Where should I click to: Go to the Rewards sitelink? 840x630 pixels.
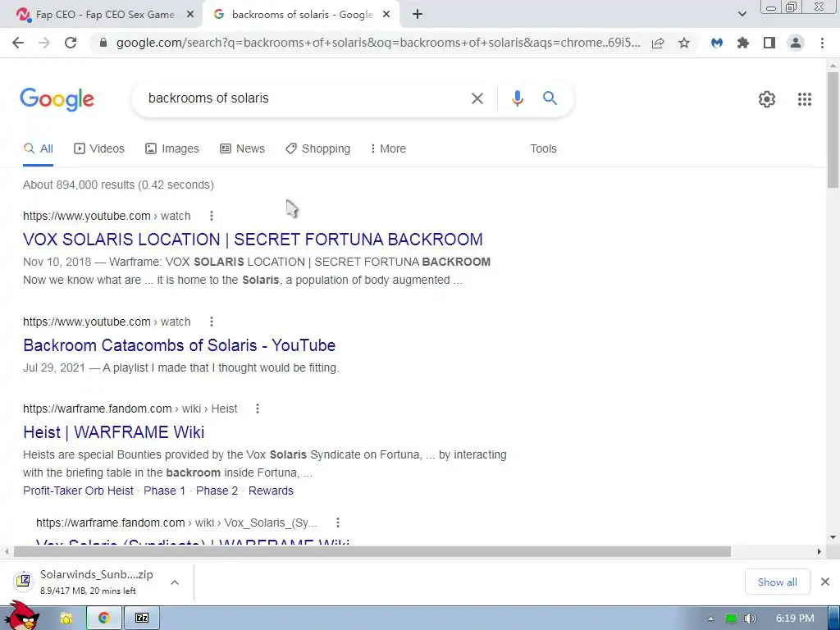271,491
